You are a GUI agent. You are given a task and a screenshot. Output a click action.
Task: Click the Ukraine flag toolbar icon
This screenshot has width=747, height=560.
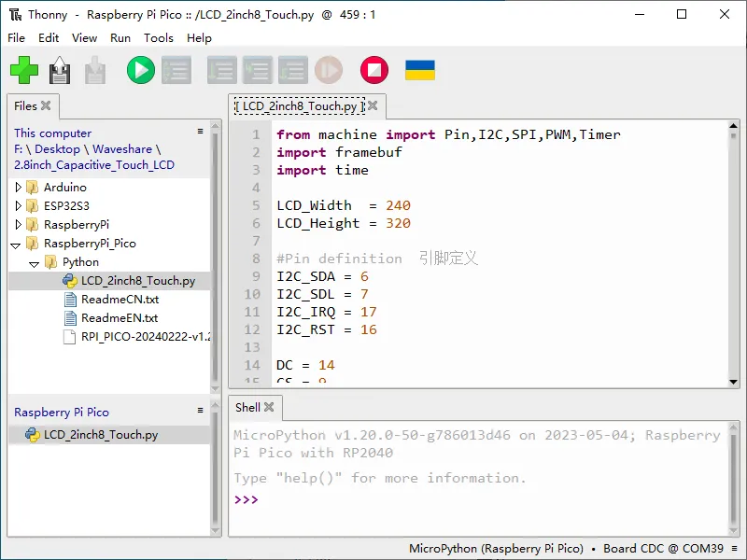419,70
